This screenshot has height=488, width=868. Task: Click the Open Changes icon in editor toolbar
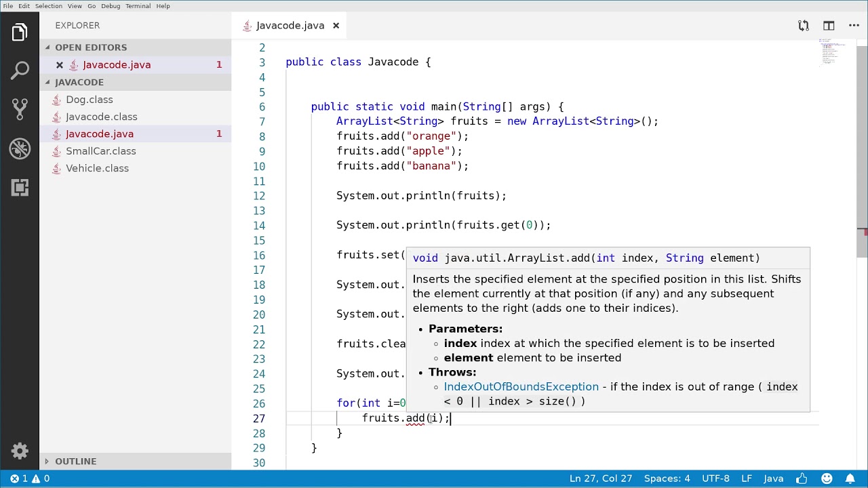click(804, 26)
